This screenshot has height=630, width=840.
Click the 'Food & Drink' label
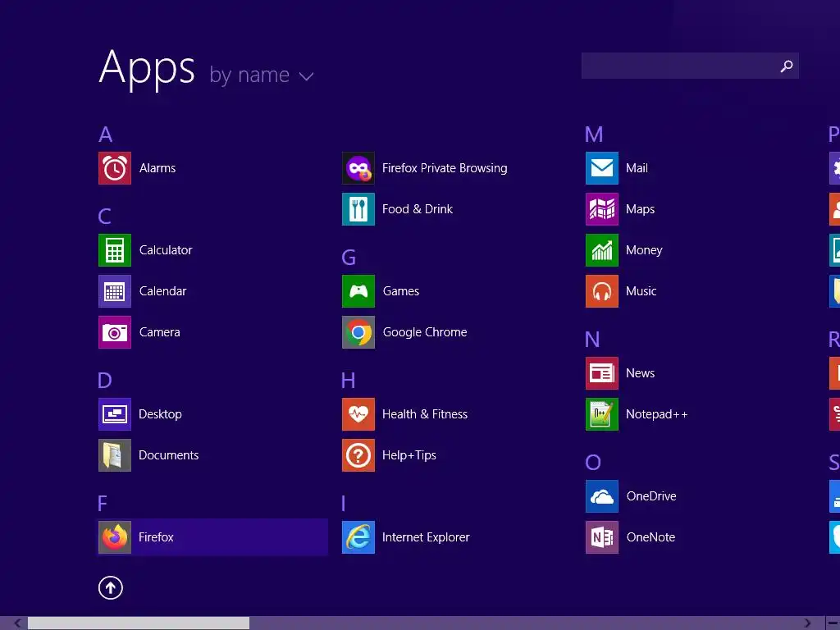click(418, 209)
